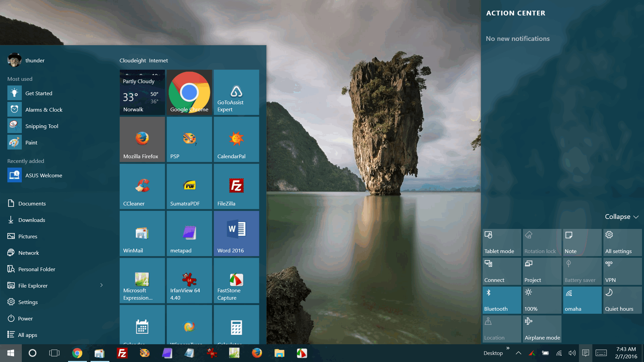Collapse the quick actions panel

tap(621, 217)
